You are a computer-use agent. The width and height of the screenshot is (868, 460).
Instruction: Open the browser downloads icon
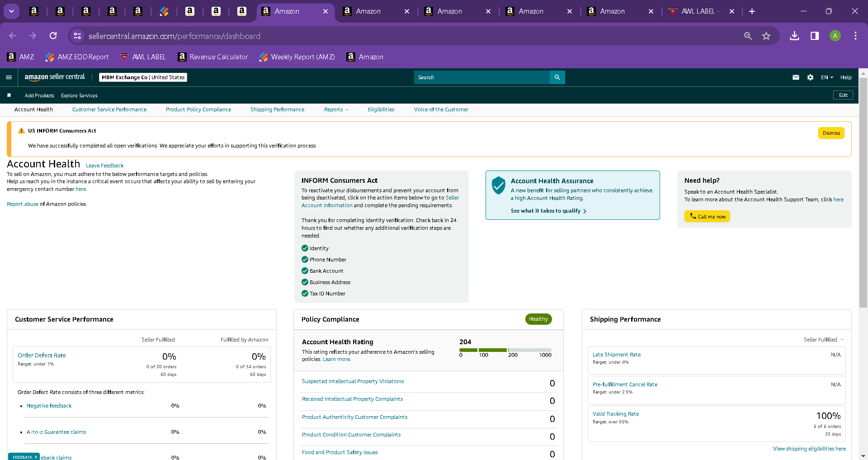794,36
